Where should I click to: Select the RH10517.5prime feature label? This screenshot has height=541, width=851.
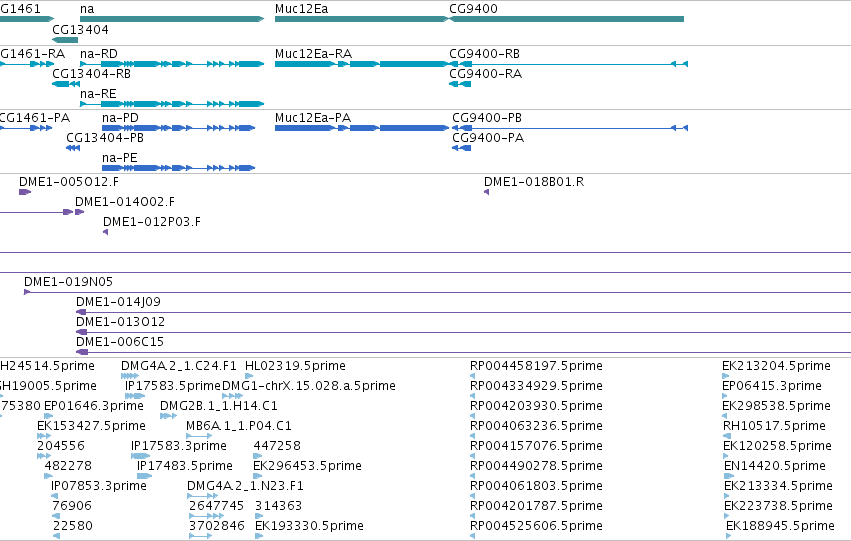(774, 426)
